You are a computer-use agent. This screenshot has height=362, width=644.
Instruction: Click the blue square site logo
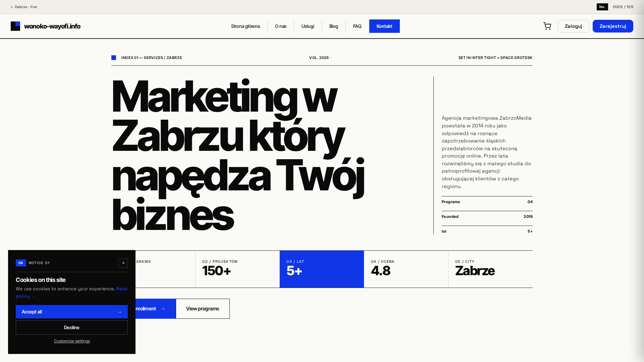pos(15,26)
